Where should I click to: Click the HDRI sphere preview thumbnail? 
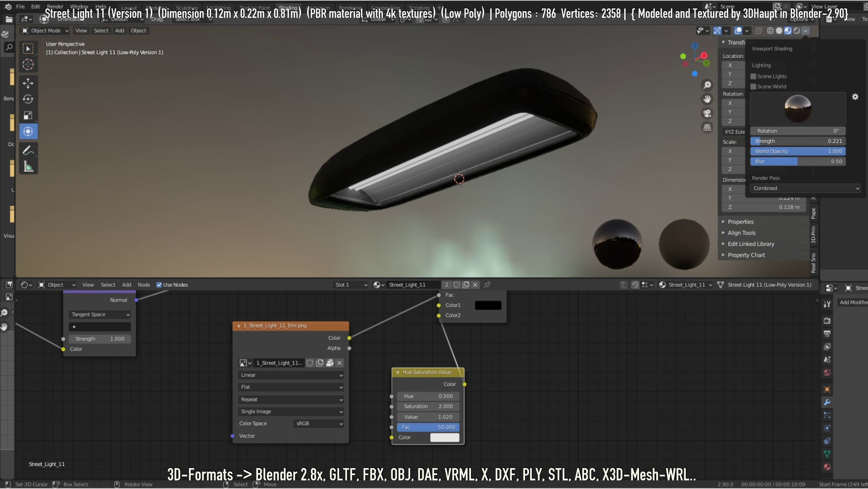pos(798,109)
